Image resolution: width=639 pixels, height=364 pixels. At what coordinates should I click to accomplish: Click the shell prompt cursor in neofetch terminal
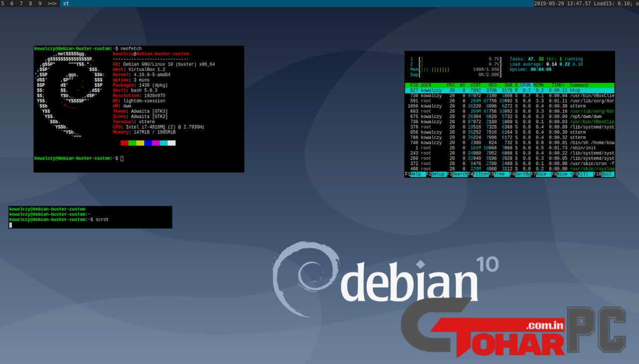click(x=122, y=159)
